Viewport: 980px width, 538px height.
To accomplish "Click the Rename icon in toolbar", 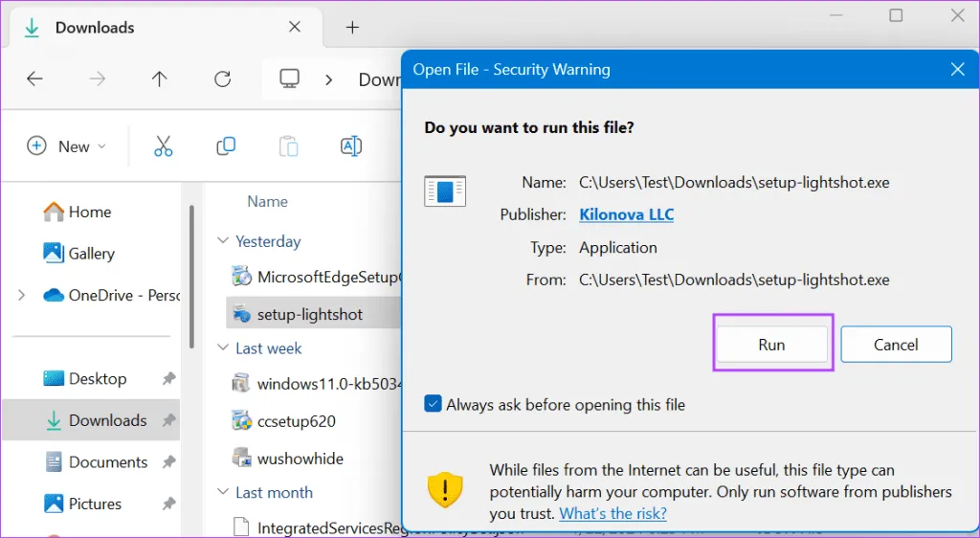I will tap(351, 146).
